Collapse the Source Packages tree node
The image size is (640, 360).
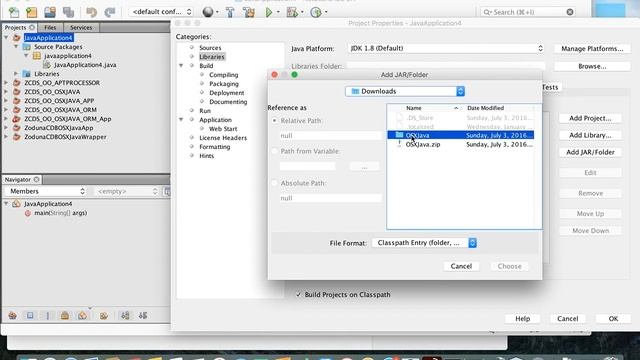coord(16,47)
